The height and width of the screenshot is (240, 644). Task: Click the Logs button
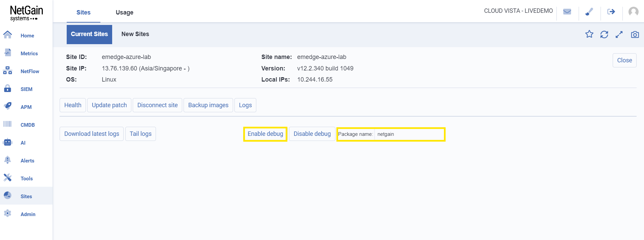pyautogui.click(x=245, y=105)
